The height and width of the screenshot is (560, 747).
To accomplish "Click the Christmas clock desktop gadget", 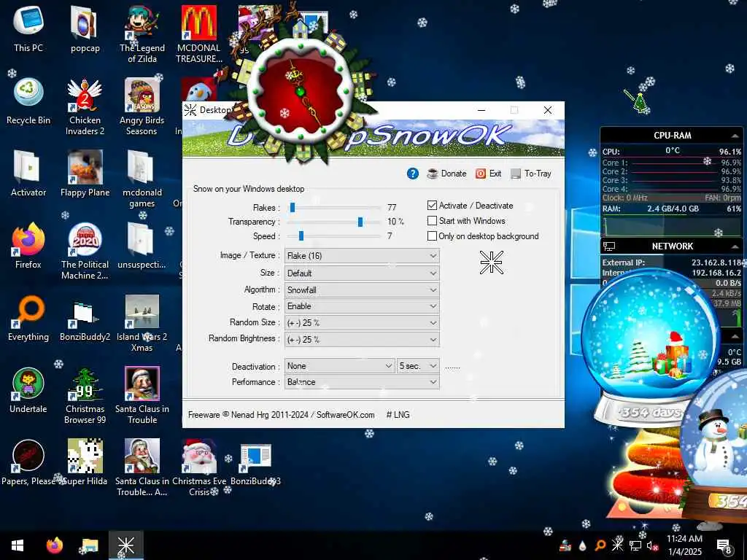I will (301, 90).
